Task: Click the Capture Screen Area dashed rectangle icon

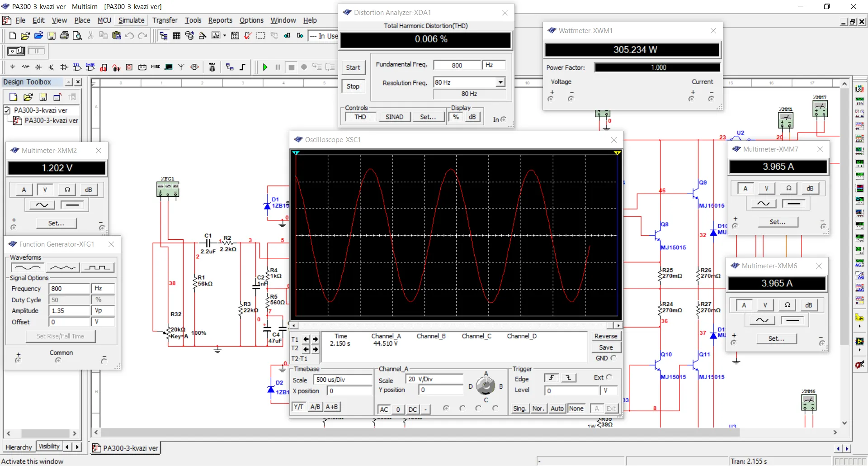Action: [261, 35]
